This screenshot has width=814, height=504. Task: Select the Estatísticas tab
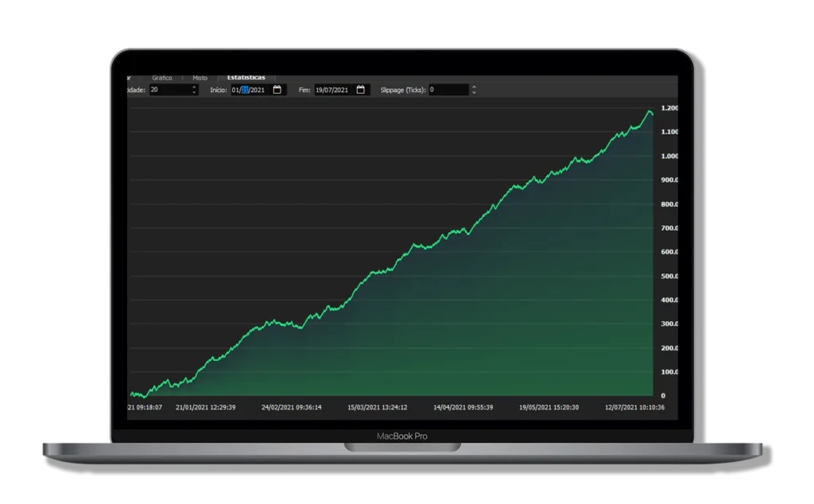point(246,78)
